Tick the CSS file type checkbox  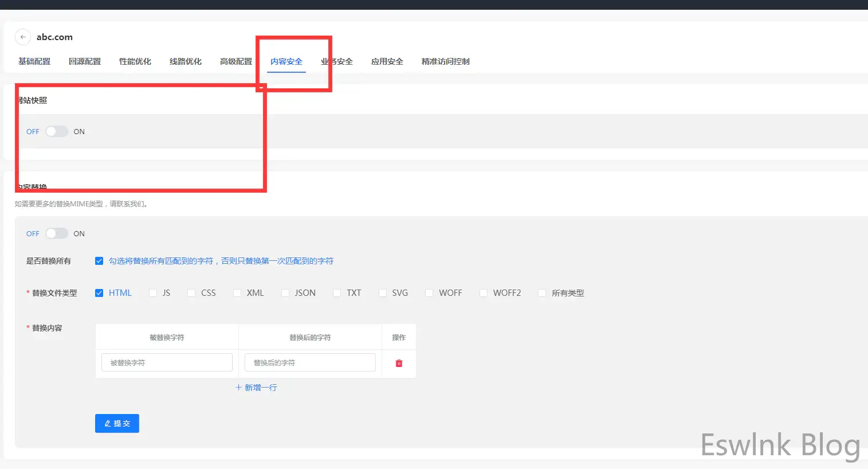click(191, 293)
